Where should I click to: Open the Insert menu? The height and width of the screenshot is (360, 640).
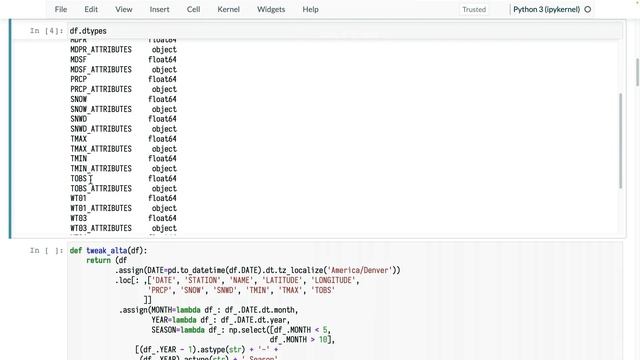[x=159, y=9]
